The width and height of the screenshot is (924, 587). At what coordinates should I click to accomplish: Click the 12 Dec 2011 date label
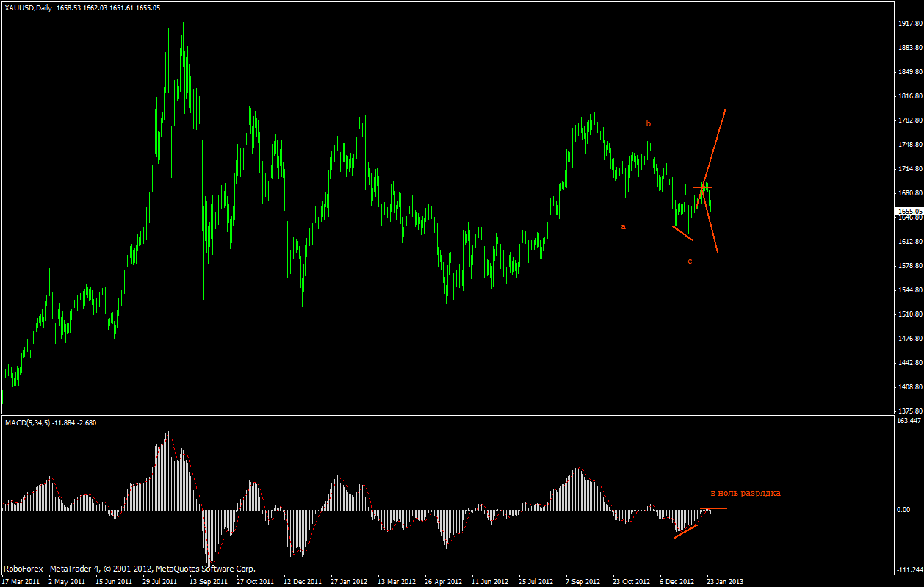coord(303,581)
